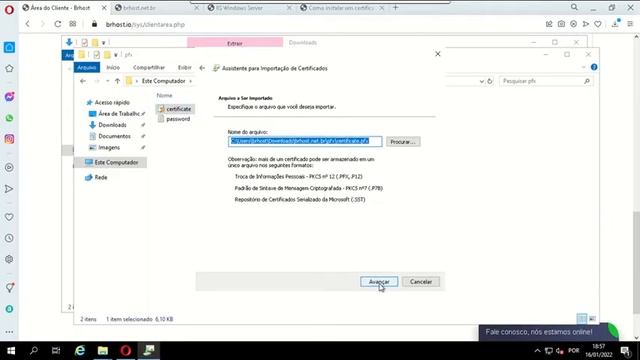Click the Nome do arquivo path field
The image size is (640, 360).
coord(305,141)
